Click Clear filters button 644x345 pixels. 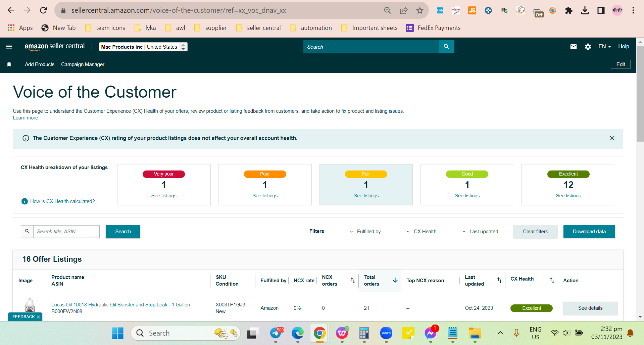(535, 232)
